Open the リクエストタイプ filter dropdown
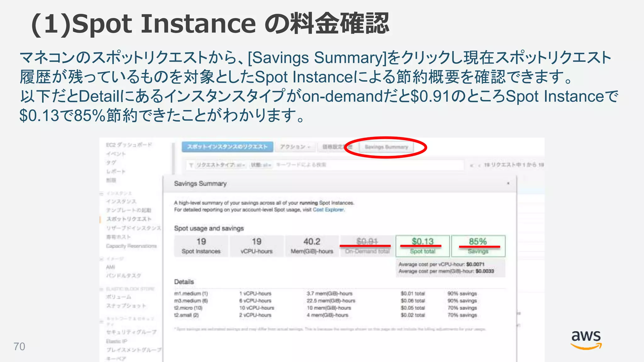The image size is (644, 362). 220,165
